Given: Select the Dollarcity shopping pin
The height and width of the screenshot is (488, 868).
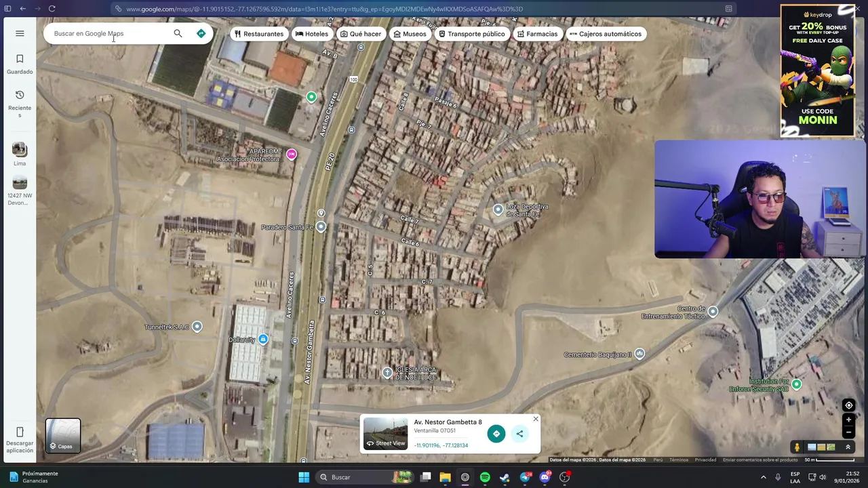Looking at the screenshot, I should click(x=263, y=340).
